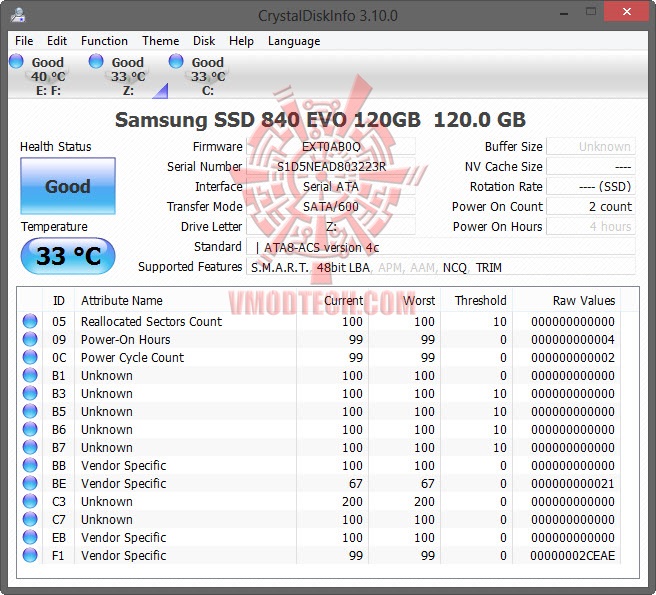The image size is (656, 595).
Task: Click the Worst value 67 for BE
Action: click(x=428, y=484)
